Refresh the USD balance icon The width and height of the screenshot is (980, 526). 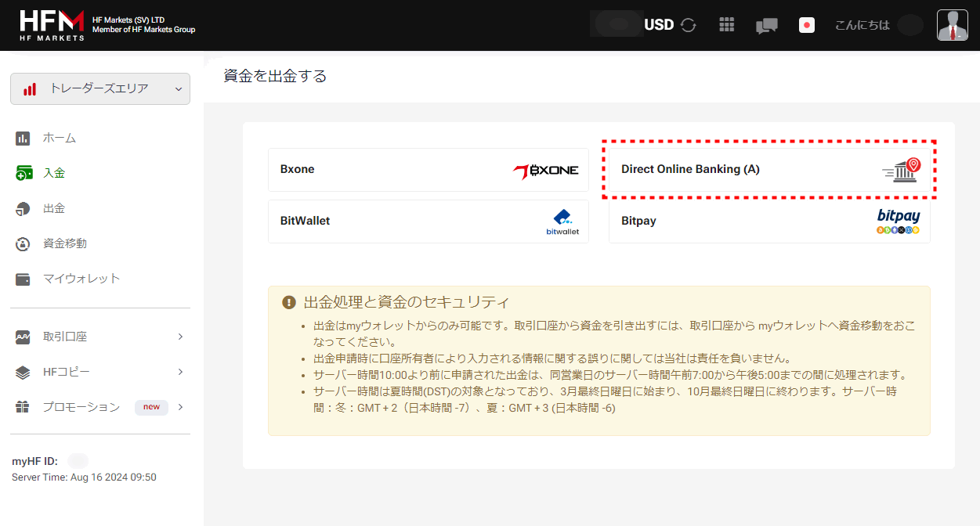pyautogui.click(x=689, y=25)
